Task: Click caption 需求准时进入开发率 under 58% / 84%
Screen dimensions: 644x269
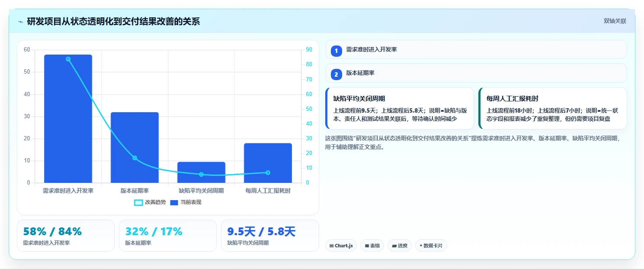Action: tap(46, 243)
